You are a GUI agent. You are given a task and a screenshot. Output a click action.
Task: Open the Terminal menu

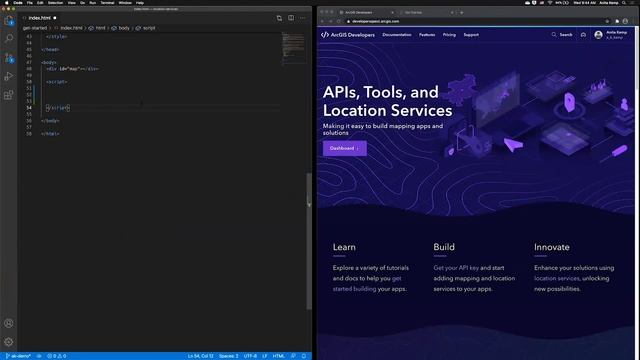point(107,3)
